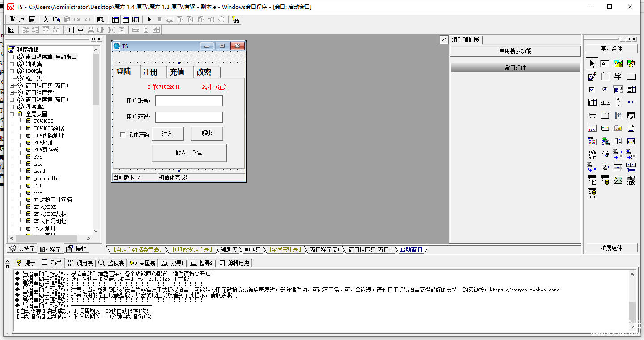Click the 散人工作室 button
The image size is (644, 340).
click(189, 153)
